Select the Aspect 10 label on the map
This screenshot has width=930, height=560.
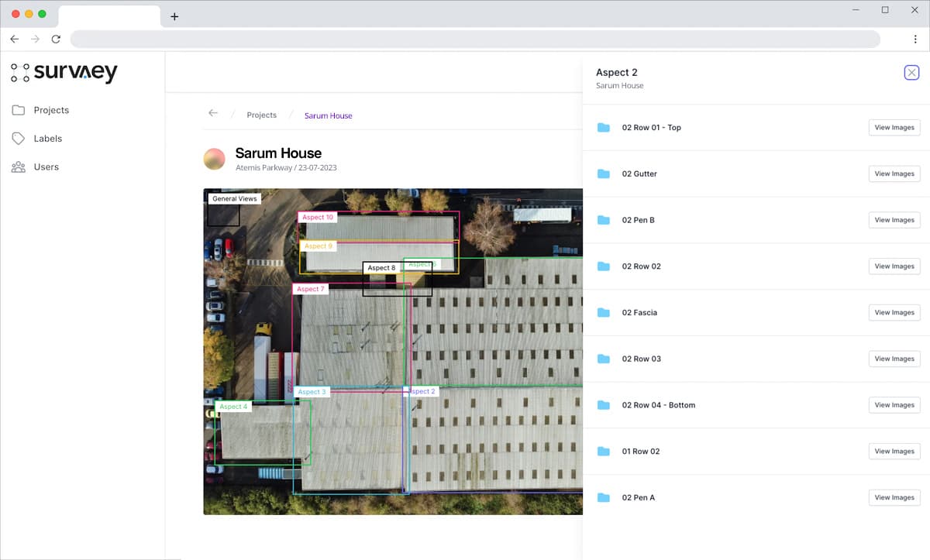pyautogui.click(x=318, y=218)
